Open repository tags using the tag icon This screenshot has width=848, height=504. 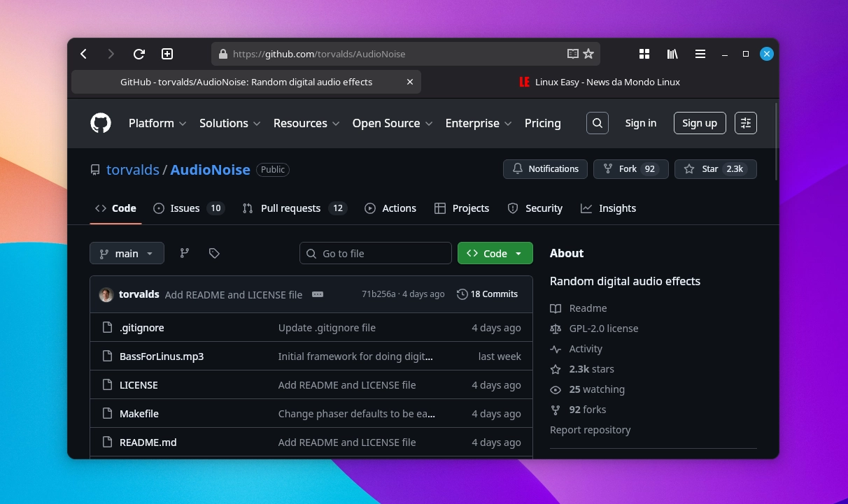click(x=214, y=253)
